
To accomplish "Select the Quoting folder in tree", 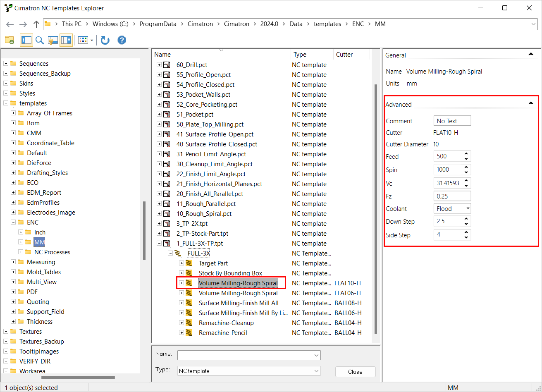I will coord(38,302).
